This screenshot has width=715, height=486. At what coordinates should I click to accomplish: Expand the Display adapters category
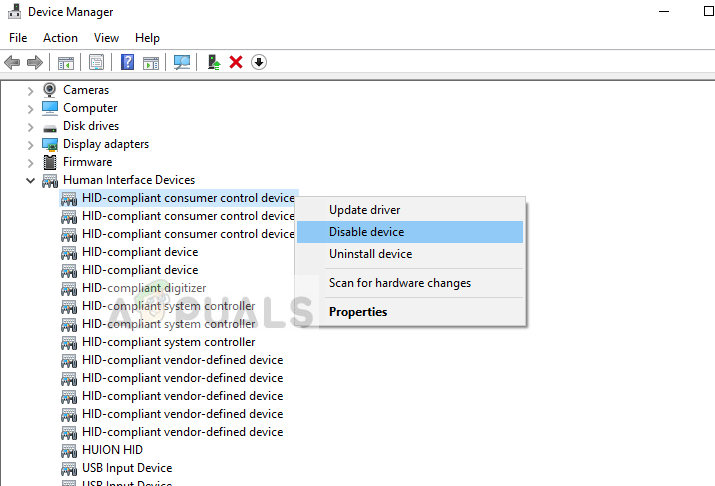(30, 145)
